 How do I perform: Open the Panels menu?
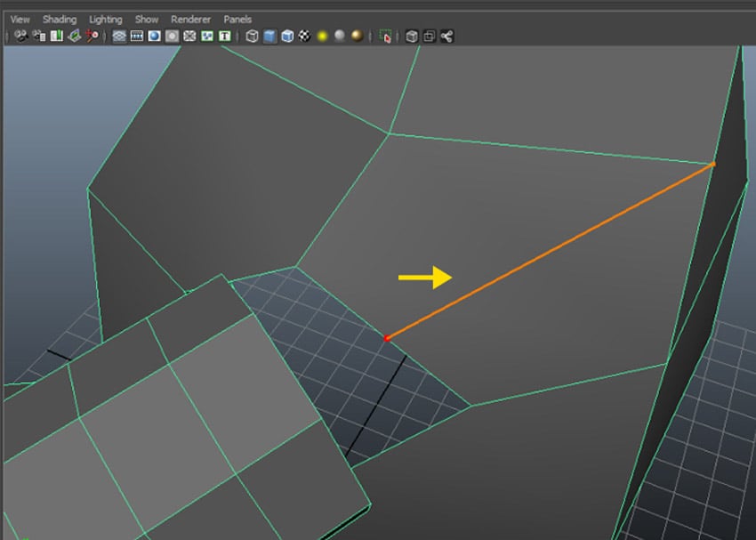(x=237, y=19)
